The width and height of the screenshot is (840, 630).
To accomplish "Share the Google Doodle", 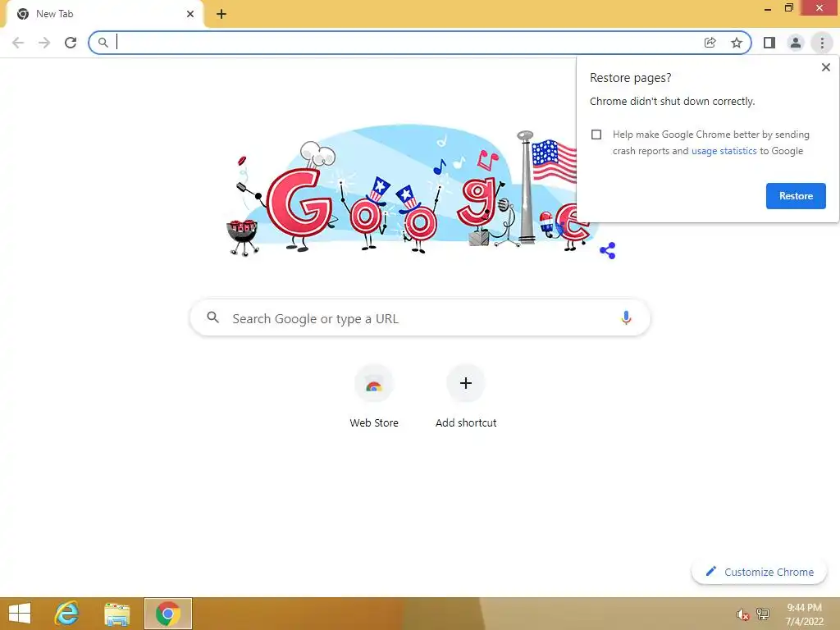I will 608,250.
